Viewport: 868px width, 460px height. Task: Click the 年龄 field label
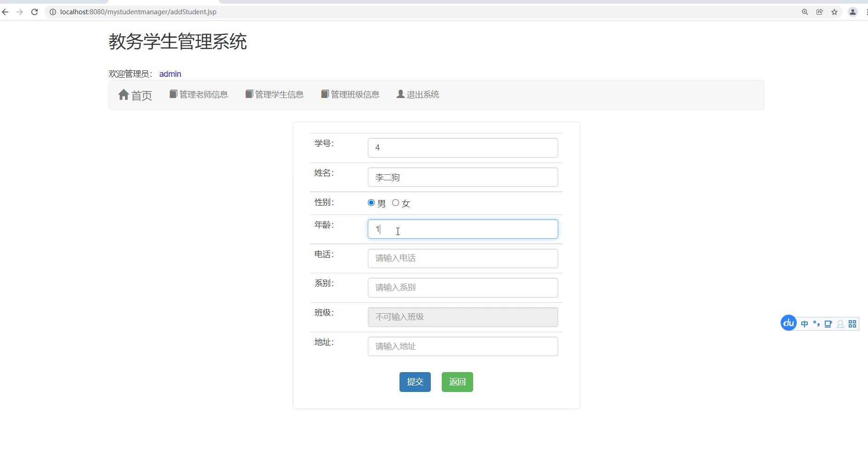point(324,225)
